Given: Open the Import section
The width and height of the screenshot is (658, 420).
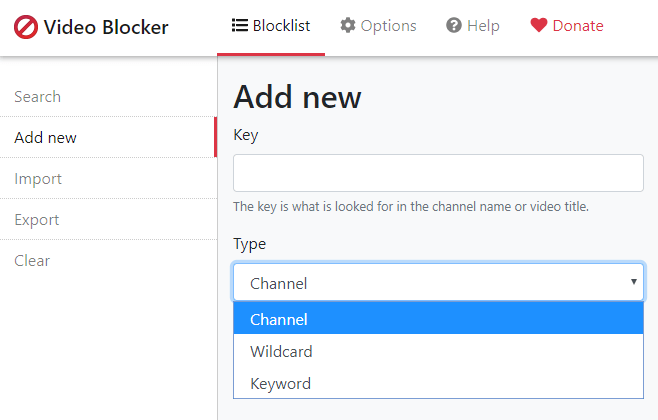Looking at the screenshot, I should [108, 179].
